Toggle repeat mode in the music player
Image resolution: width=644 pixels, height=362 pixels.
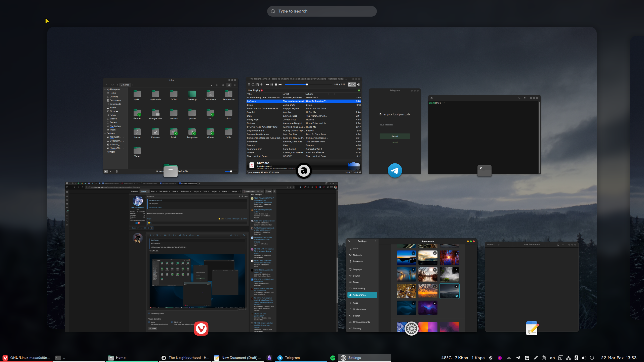coord(350,84)
